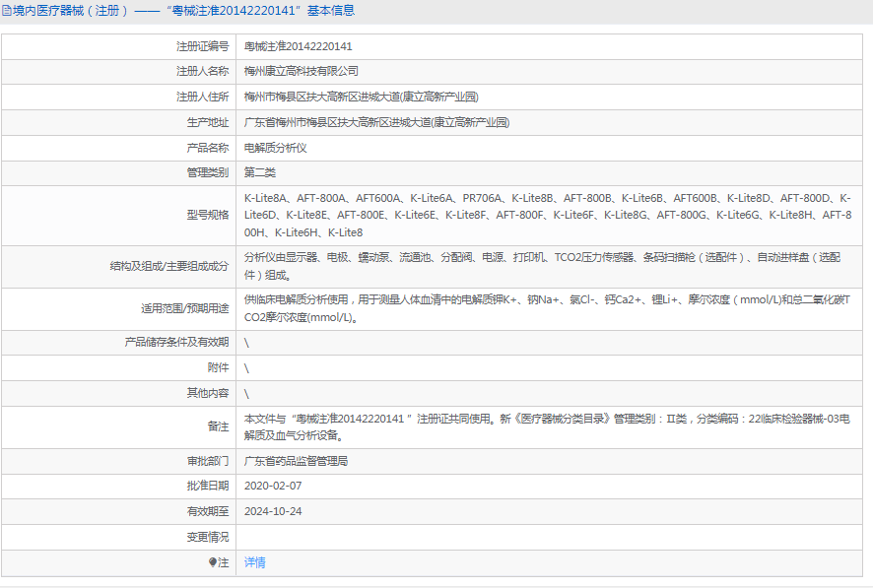
Task: Click management category value 第二类
Action: coord(259,172)
